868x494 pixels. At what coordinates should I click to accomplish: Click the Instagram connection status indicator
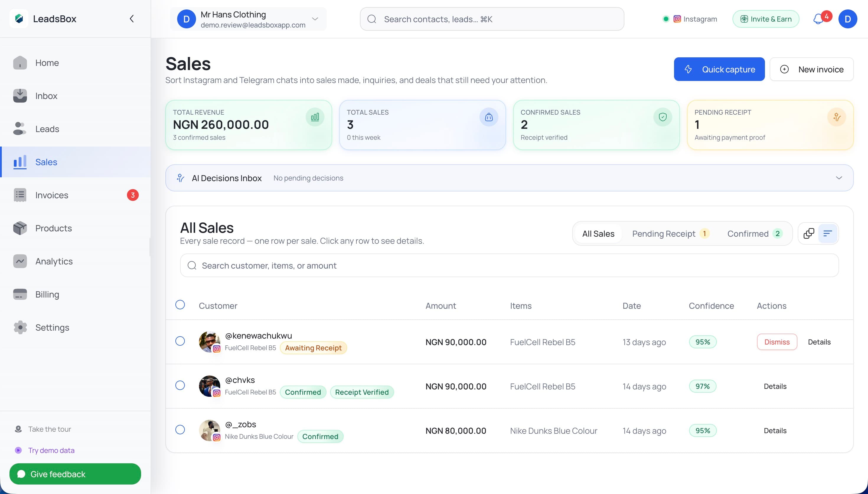click(x=690, y=19)
